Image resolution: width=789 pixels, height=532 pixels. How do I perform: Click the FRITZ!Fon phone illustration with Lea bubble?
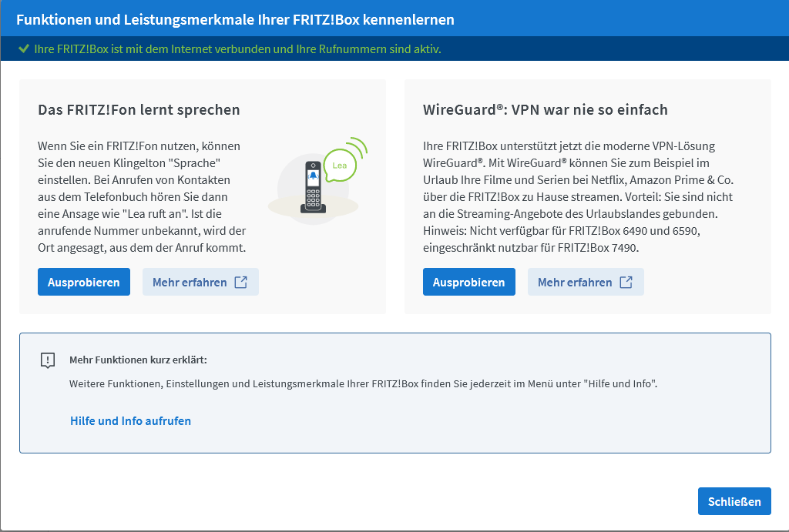click(x=318, y=180)
